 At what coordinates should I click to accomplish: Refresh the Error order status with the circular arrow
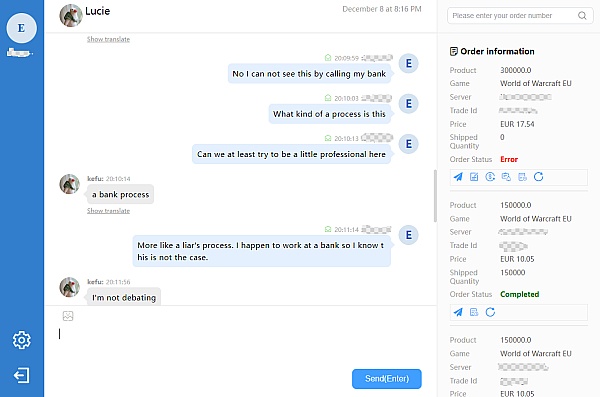[x=538, y=177]
